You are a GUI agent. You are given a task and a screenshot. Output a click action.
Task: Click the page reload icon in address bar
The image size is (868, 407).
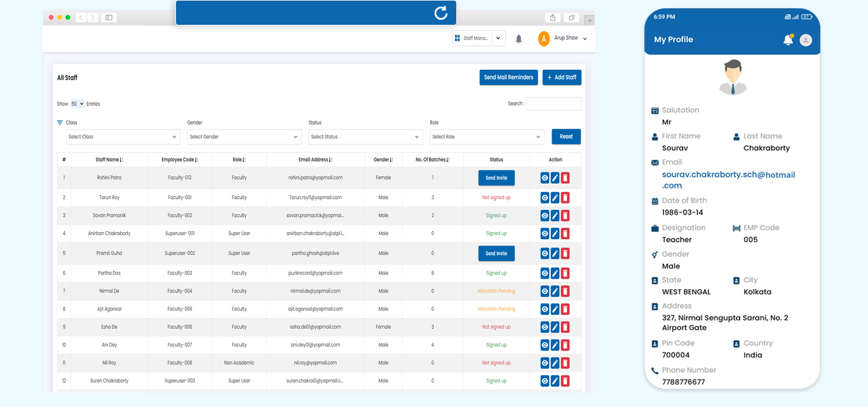440,13
